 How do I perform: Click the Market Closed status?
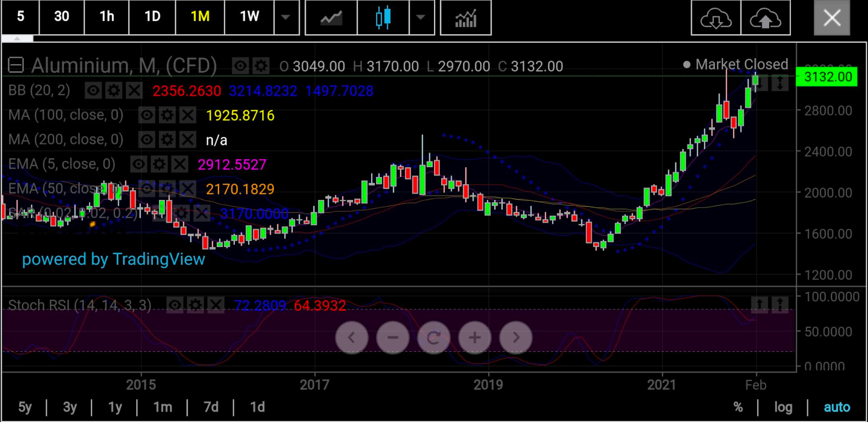click(x=736, y=65)
